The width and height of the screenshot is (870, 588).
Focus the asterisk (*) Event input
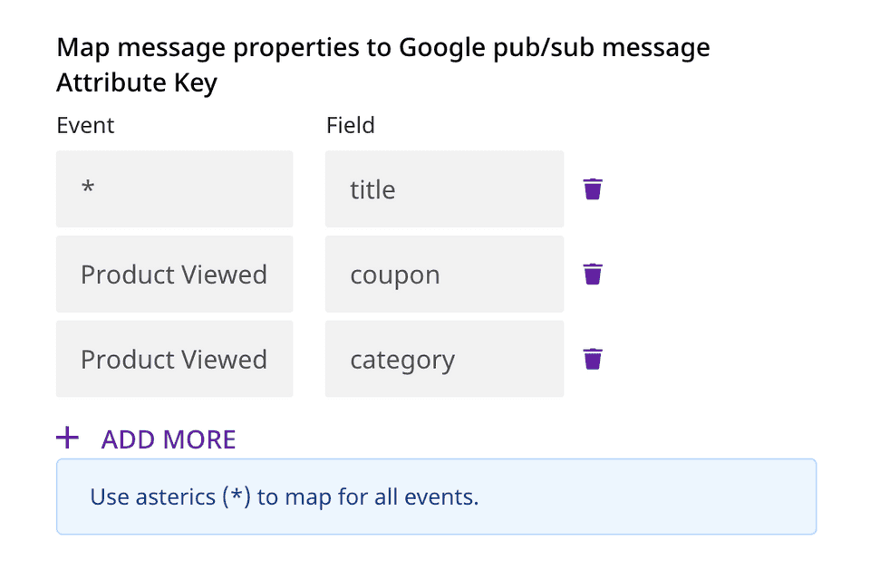pyautogui.click(x=174, y=189)
